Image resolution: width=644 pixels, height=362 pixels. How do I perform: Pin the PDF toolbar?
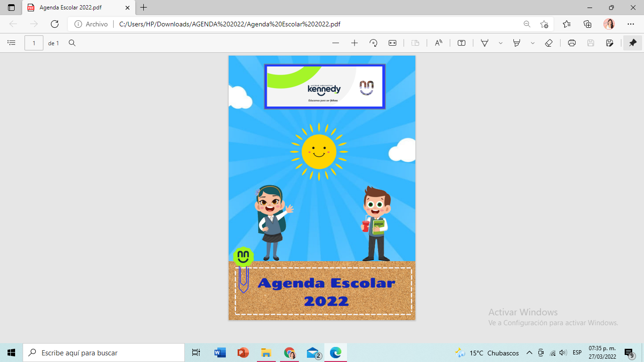(x=632, y=42)
